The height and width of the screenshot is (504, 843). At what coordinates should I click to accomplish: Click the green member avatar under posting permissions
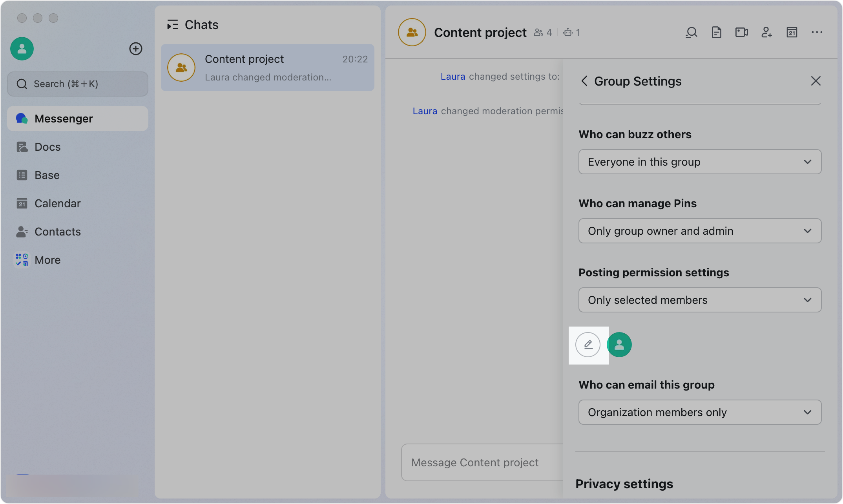(619, 345)
